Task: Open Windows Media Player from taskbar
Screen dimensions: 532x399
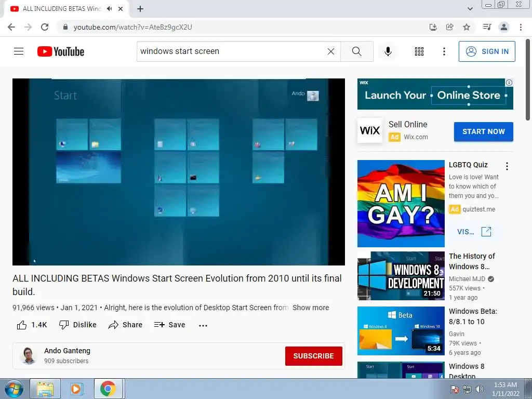Action: pyautogui.click(x=76, y=389)
